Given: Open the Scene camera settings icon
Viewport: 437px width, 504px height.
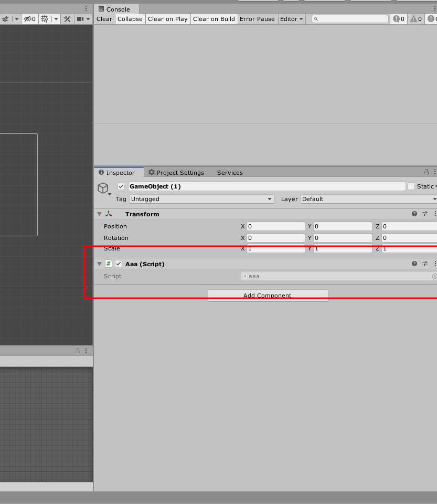Looking at the screenshot, I should (x=80, y=19).
